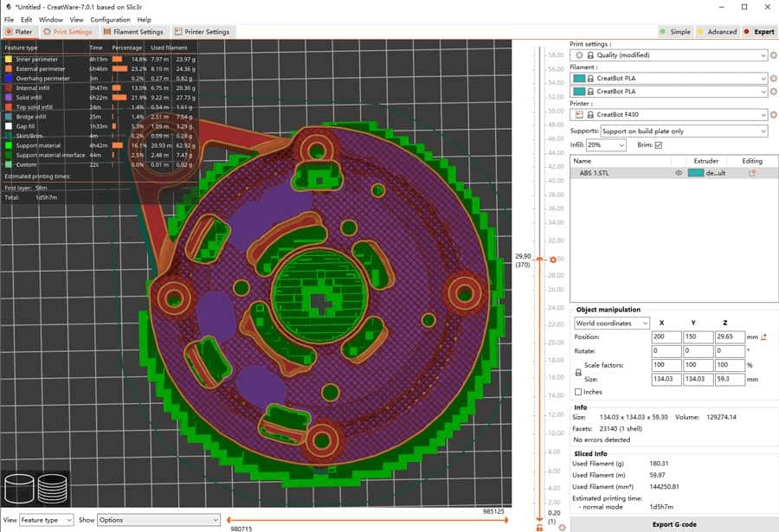Click the drop-to-bed icon beside Position mm
779x532 pixels.
764,337
